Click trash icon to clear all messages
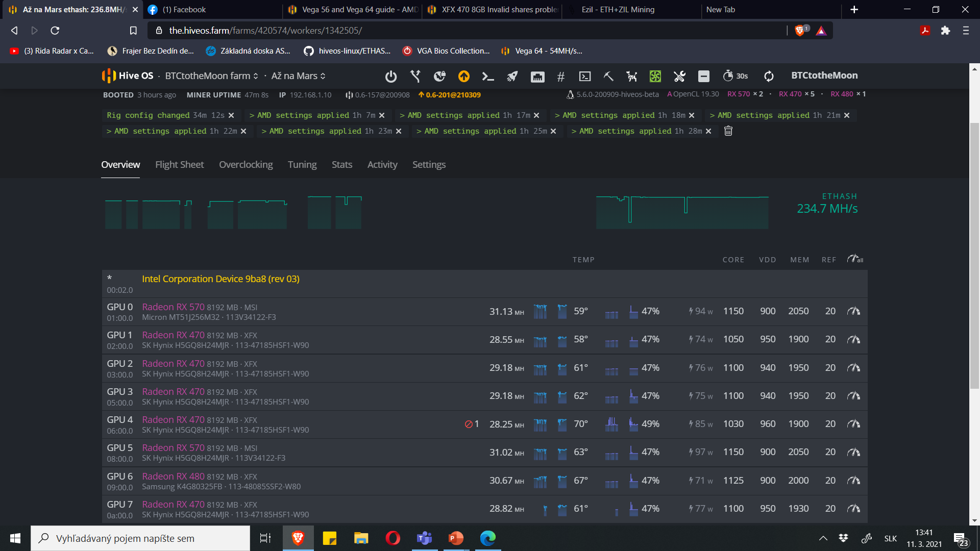 (x=728, y=131)
